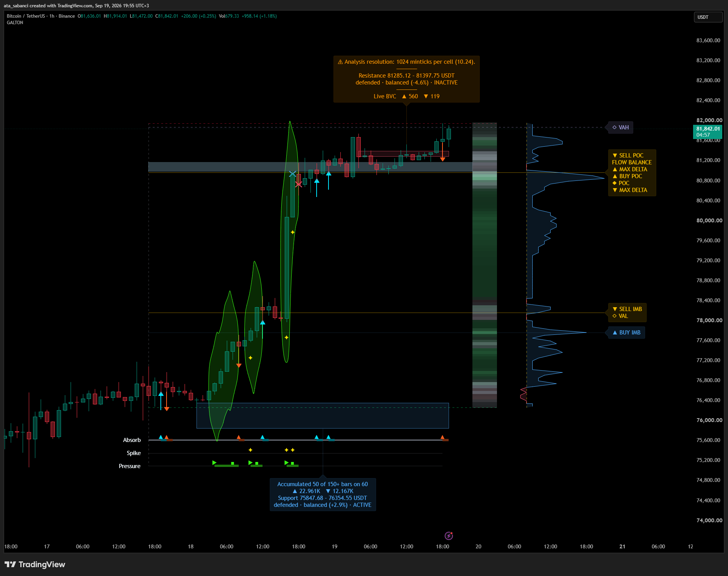Click the current price tag 81,842.01
The width and height of the screenshot is (728, 576).
click(x=707, y=132)
